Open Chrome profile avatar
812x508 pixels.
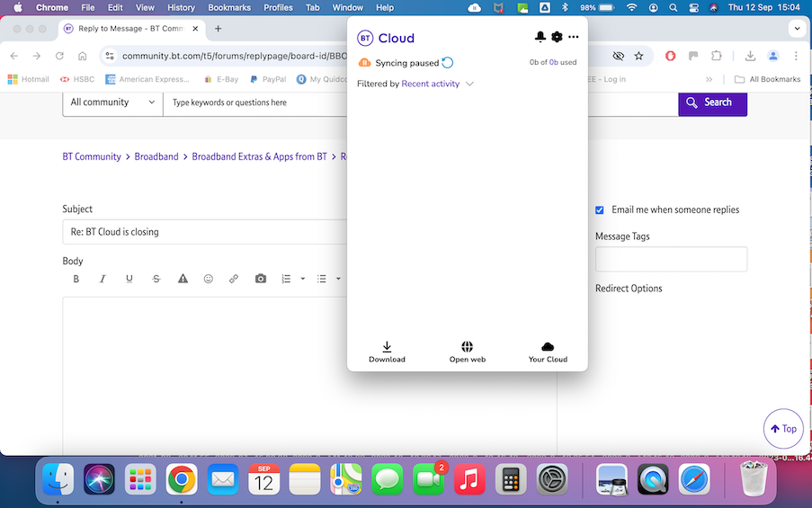click(x=772, y=56)
